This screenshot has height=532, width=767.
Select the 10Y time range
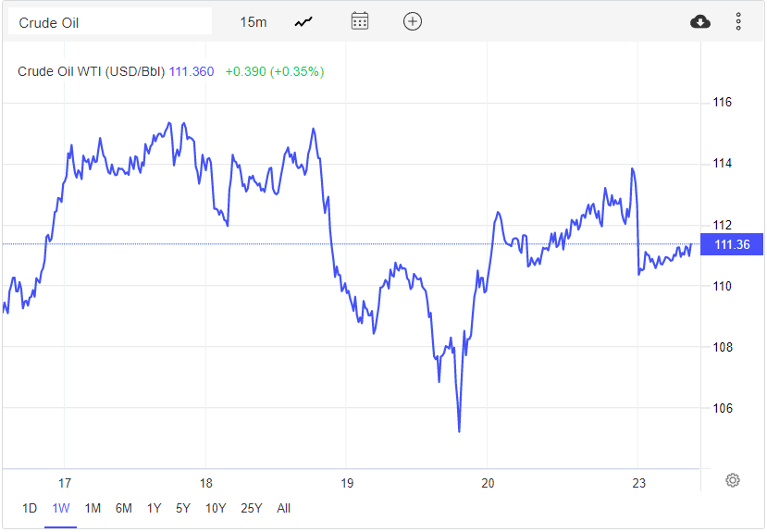[x=216, y=508]
